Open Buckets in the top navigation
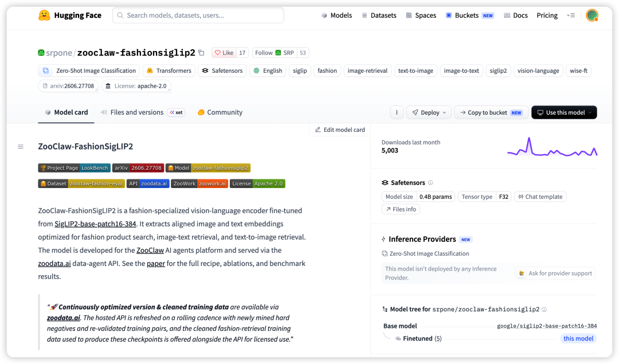 (470, 15)
